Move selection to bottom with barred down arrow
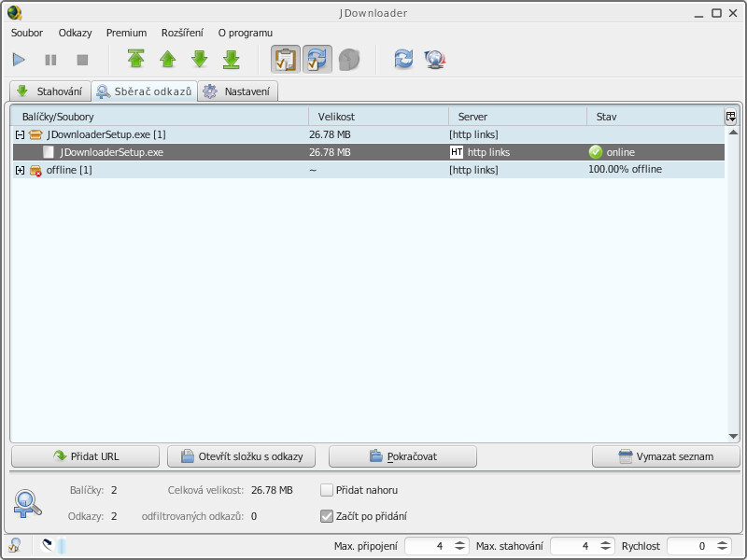Viewport: 747px width, 560px height. click(232, 59)
